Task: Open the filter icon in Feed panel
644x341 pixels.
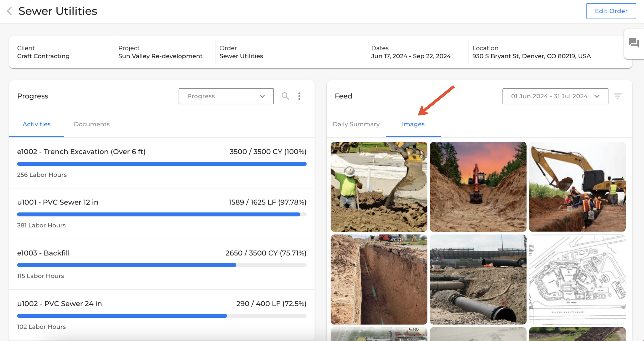Action: click(617, 96)
